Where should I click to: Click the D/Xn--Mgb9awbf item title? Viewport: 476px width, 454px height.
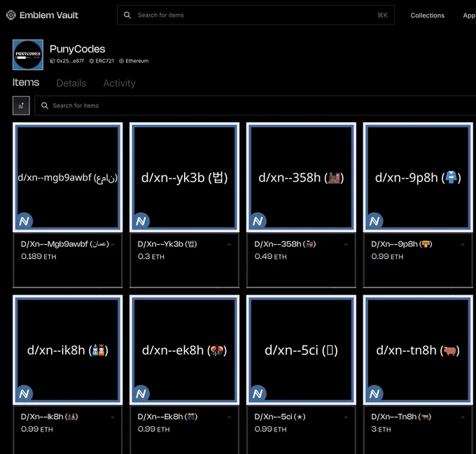tap(65, 244)
